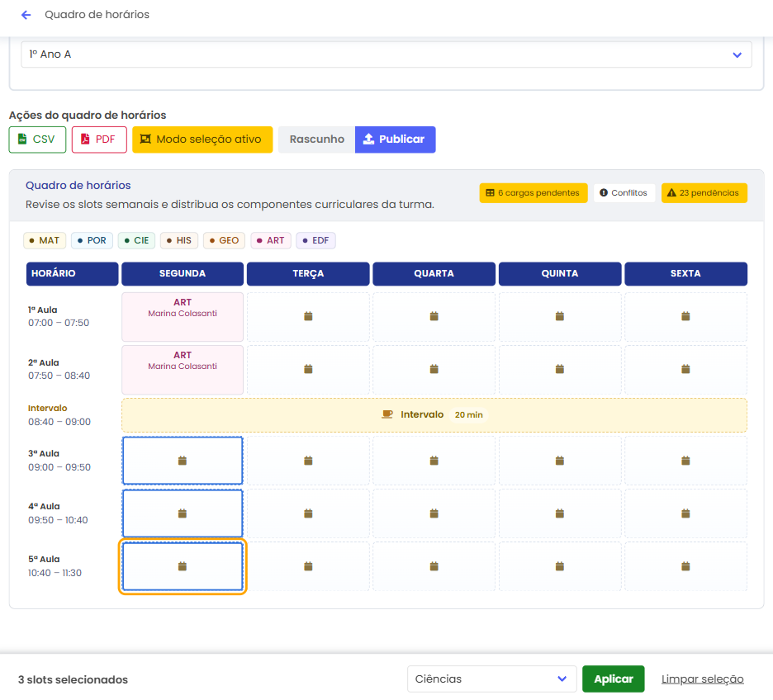Click empty slot icon Quarta 3ª Aula
Viewport: 773px width, 700px height.
[x=434, y=461]
